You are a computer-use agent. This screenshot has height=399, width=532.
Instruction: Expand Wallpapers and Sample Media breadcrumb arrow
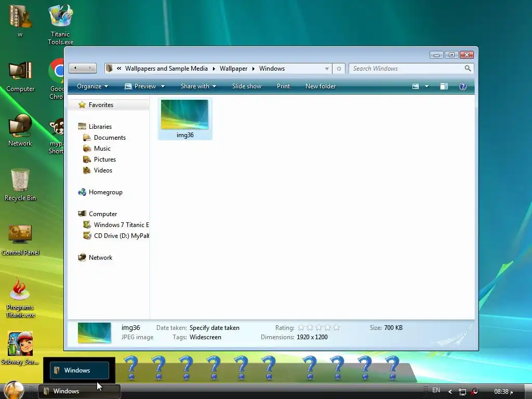(x=214, y=69)
